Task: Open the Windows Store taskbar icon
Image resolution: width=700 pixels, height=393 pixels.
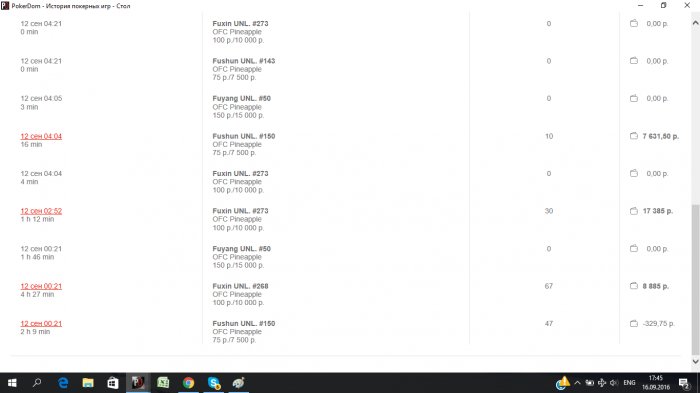Action: 113,383
